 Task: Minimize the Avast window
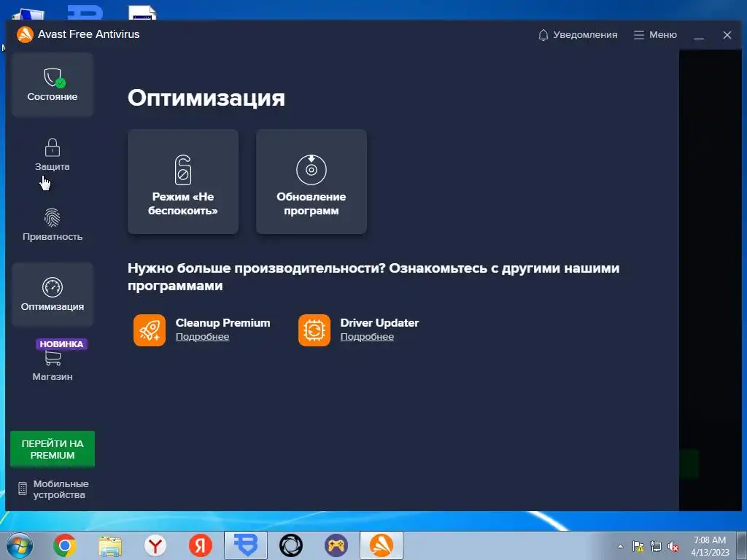pos(699,35)
